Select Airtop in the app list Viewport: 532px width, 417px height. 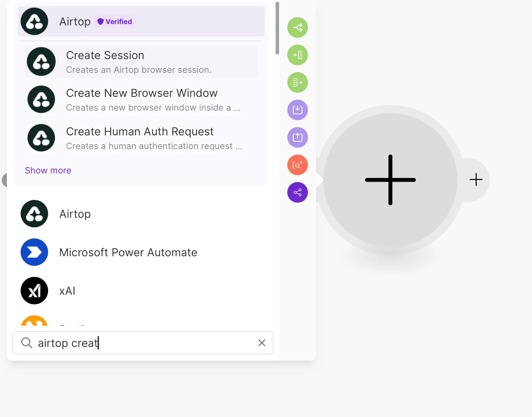141,214
